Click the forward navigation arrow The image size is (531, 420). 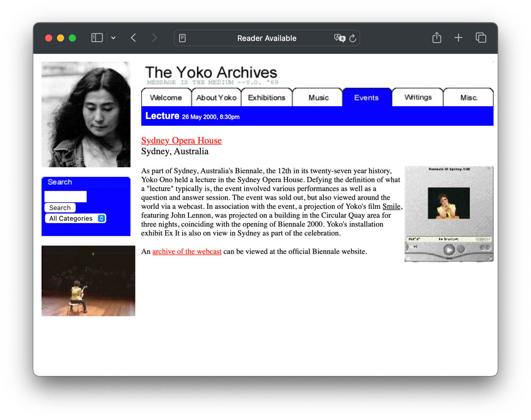[x=154, y=38]
